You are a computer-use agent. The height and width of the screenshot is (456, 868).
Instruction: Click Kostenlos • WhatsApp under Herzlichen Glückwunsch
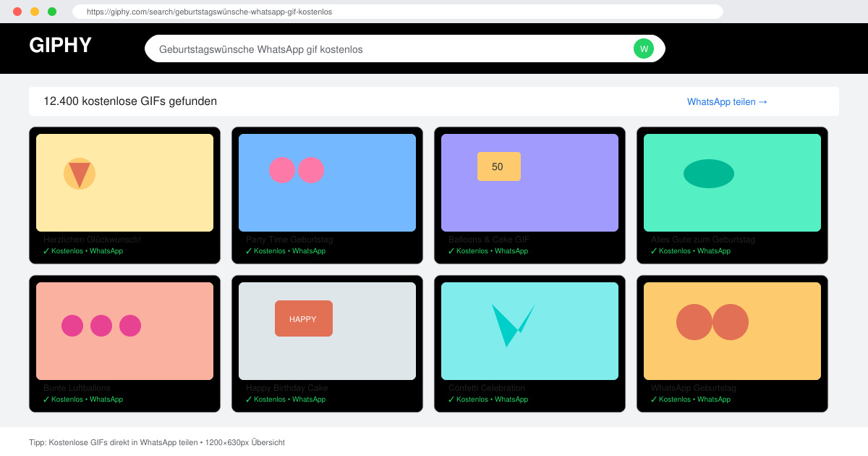(x=82, y=251)
